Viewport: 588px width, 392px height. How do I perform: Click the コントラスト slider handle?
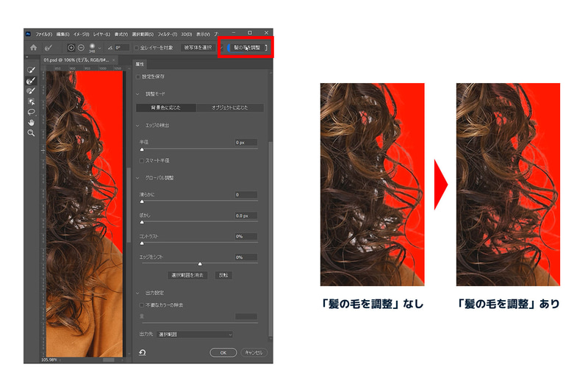point(142,243)
